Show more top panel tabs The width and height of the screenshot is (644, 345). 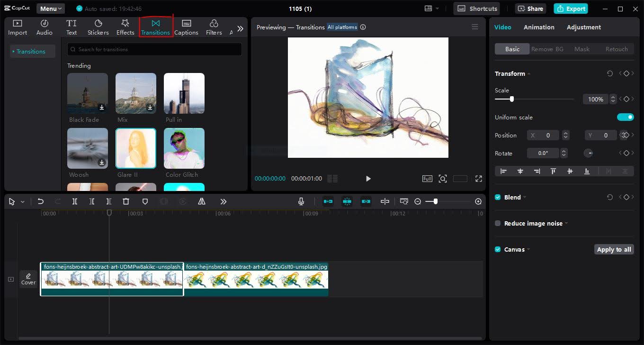241,28
